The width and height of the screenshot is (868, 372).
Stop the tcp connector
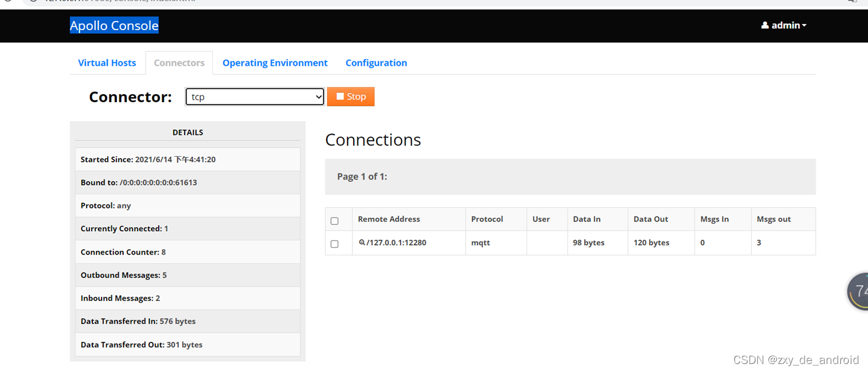(x=351, y=97)
